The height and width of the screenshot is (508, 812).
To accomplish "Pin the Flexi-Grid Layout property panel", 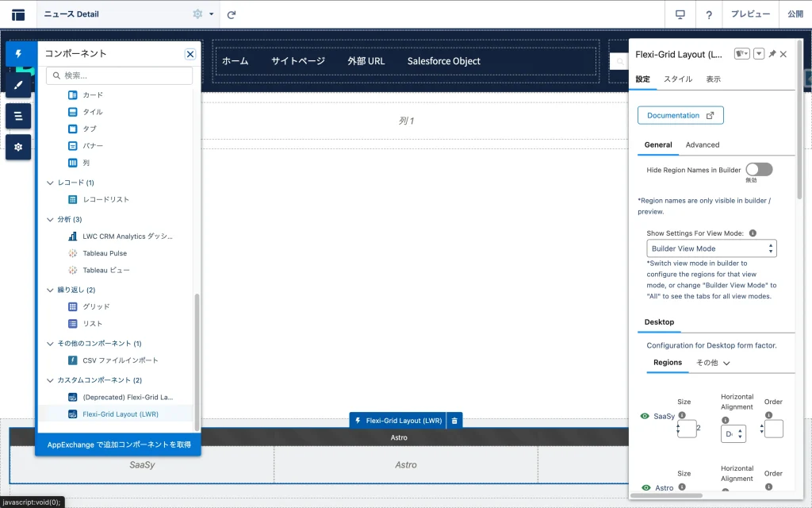I will click(x=772, y=54).
